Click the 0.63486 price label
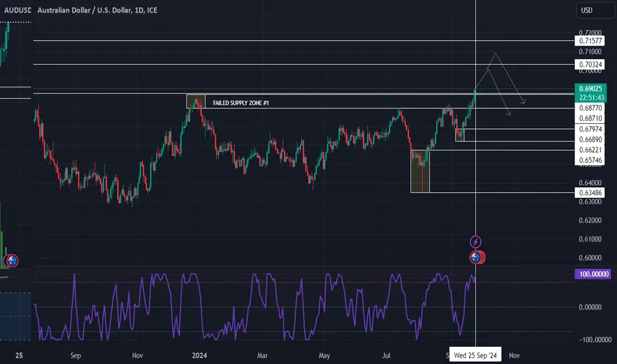617x364 pixels. [x=589, y=193]
